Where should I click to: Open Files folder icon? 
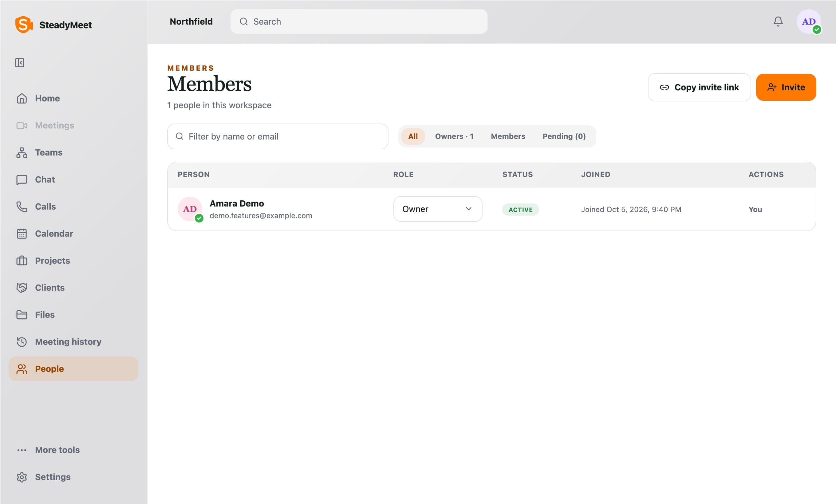(x=22, y=315)
